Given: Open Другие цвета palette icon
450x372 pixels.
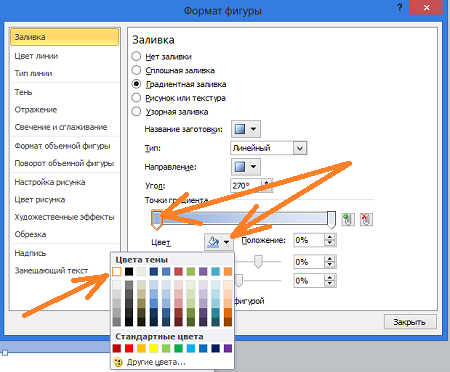Looking at the screenshot, I should coord(118,362).
